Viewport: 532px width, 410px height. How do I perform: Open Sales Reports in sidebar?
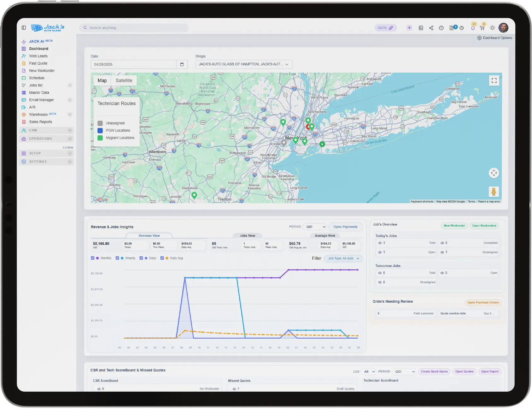(40, 122)
